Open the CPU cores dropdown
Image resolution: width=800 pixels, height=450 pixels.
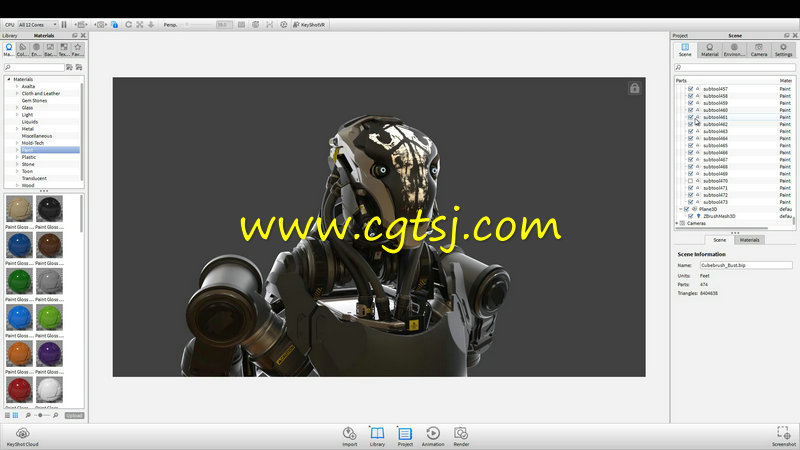[x=38, y=24]
